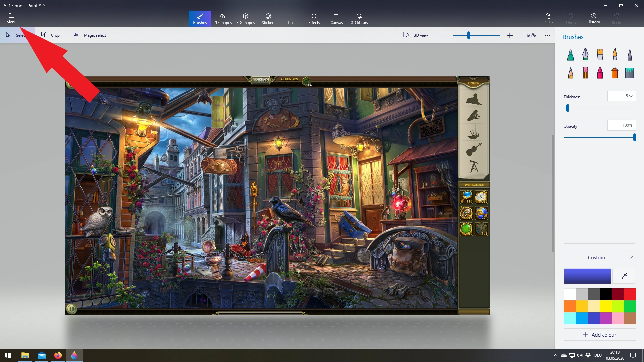Select the Eraser tool

point(585,72)
